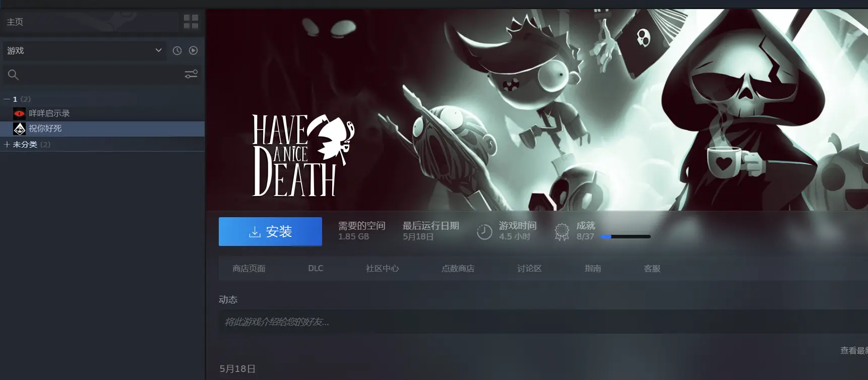Image resolution: width=868 pixels, height=380 pixels.
Task: Open the 指南 tab
Action: coord(593,269)
